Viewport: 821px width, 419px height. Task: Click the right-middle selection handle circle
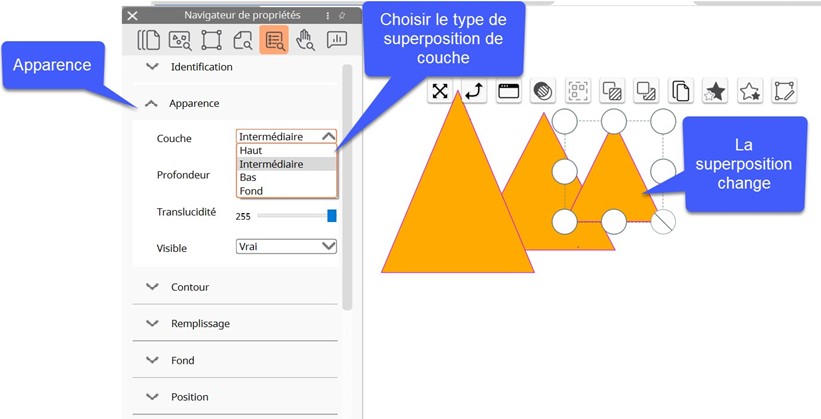pyautogui.click(x=663, y=172)
